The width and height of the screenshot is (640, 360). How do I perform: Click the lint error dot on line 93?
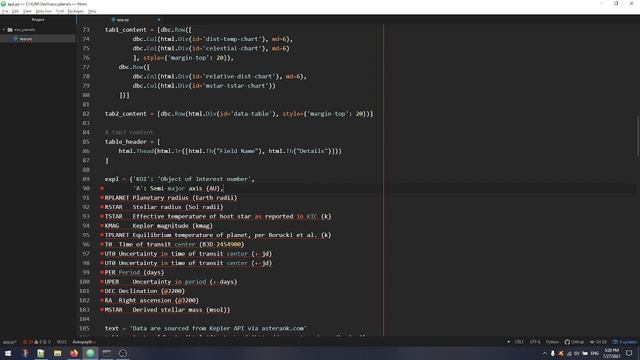[102, 216]
